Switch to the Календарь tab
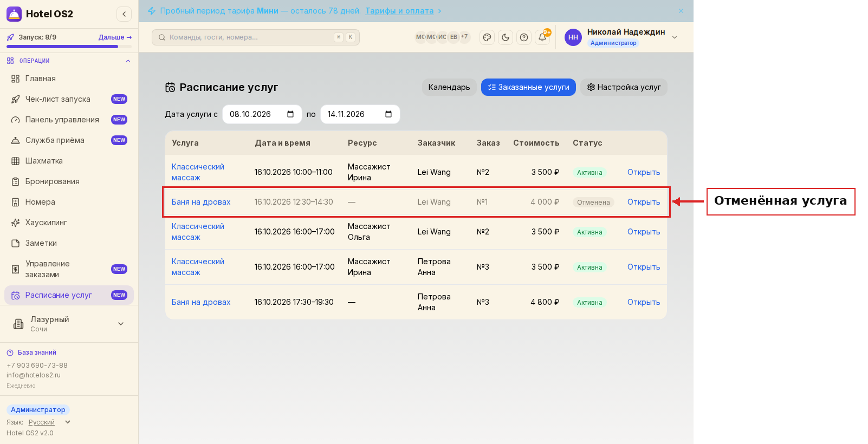This screenshot has height=444, width=868. 449,87
